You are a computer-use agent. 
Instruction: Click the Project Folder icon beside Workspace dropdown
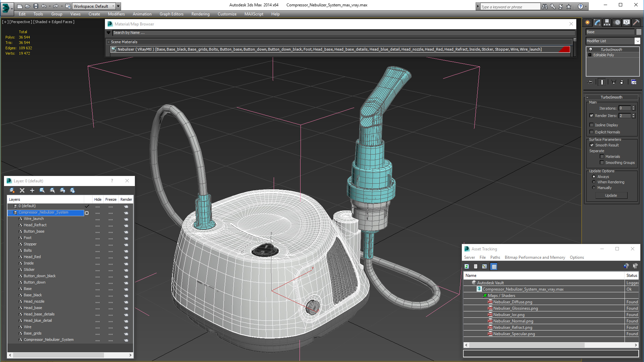[68, 6]
